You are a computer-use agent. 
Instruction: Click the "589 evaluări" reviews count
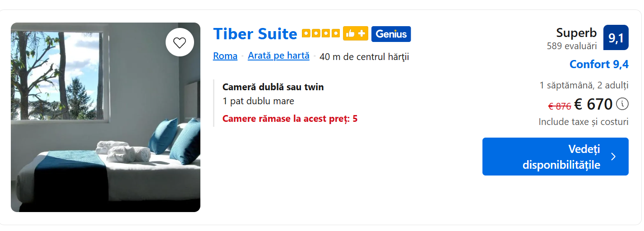[572, 46]
